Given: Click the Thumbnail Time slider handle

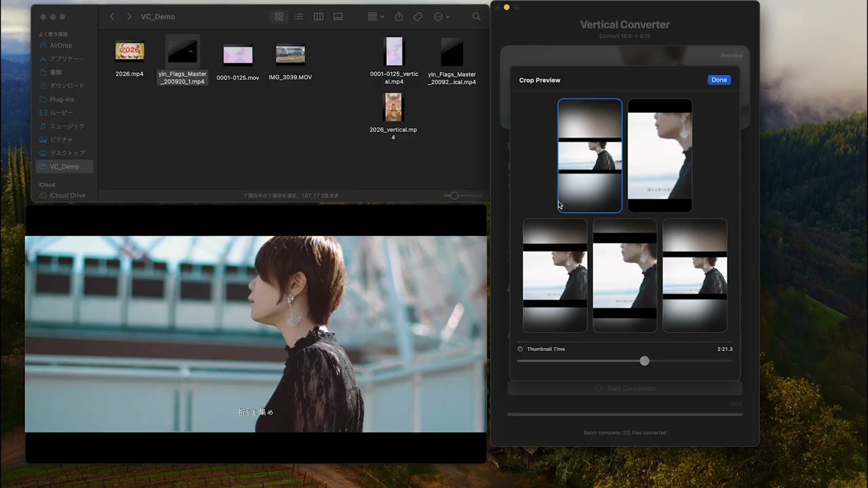Looking at the screenshot, I should point(644,361).
